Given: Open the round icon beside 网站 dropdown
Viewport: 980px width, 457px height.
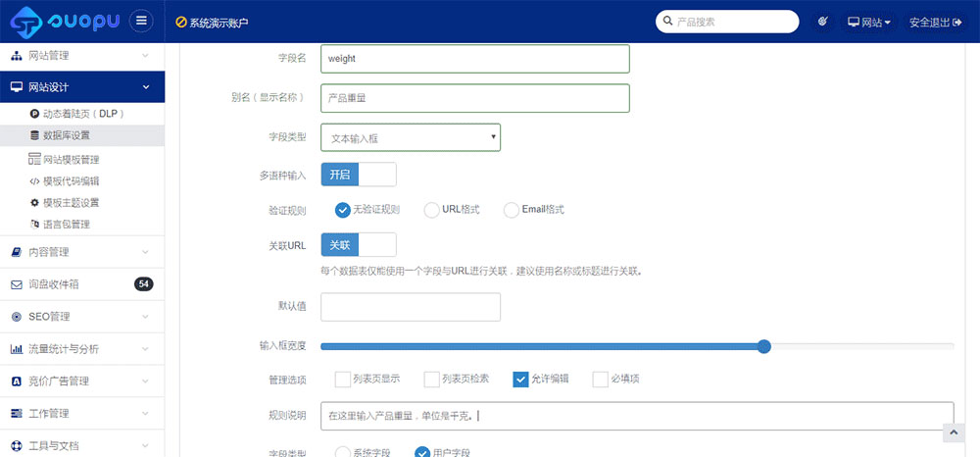Looking at the screenshot, I should tap(822, 22).
